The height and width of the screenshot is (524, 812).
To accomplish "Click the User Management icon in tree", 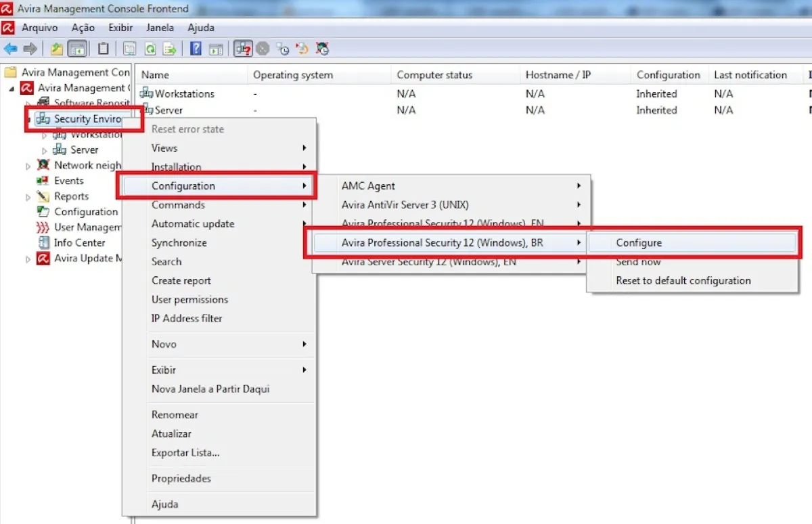I will 43,227.
